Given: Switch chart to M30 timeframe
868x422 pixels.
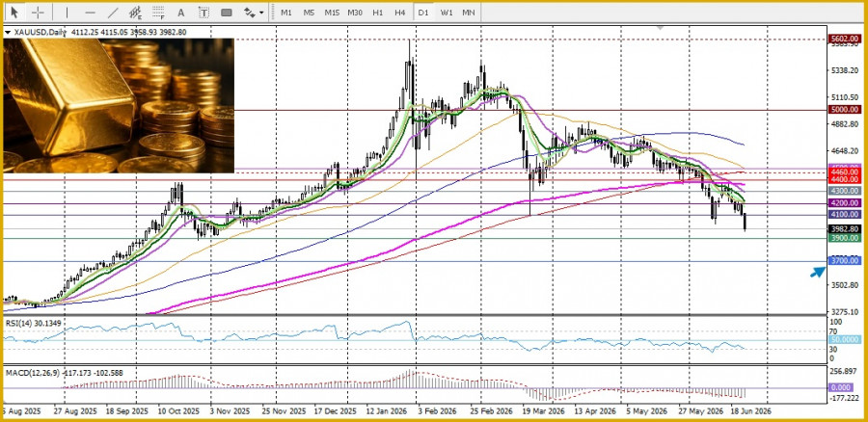Looking at the screenshot, I should (x=355, y=13).
